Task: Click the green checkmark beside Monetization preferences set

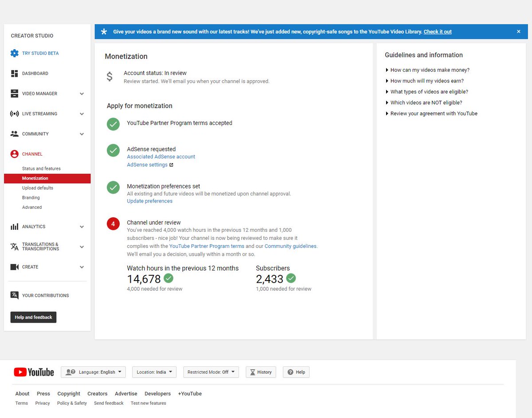Action: pyautogui.click(x=113, y=188)
